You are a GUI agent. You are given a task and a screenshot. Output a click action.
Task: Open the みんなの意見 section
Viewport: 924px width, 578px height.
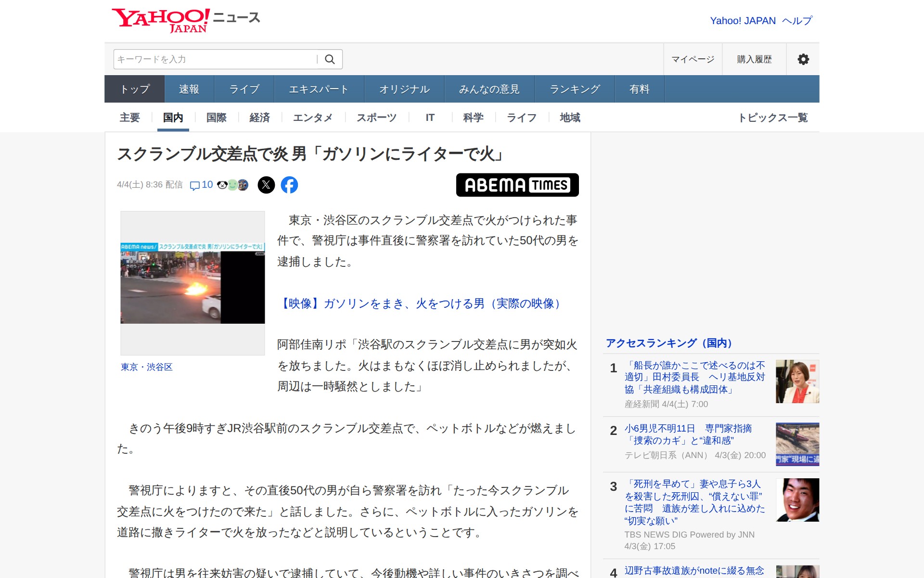pyautogui.click(x=488, y=89)
